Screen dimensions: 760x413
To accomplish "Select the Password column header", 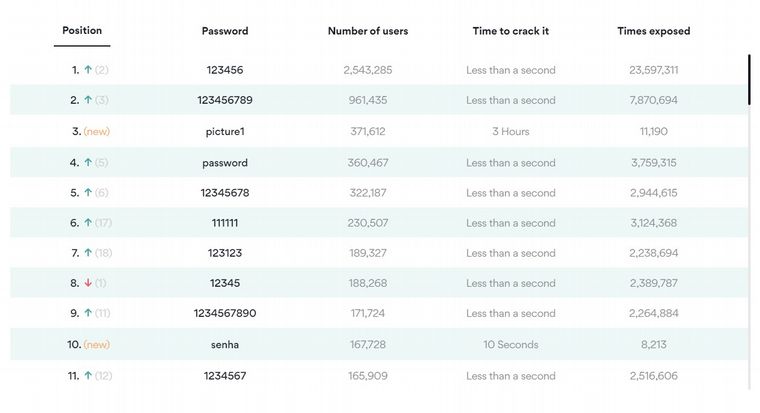I will click(x=225, y=31).
